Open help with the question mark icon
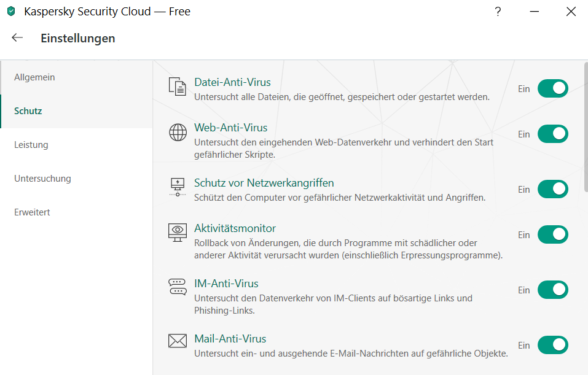Viewport: 588px width, 375px height. pos(498,11)
